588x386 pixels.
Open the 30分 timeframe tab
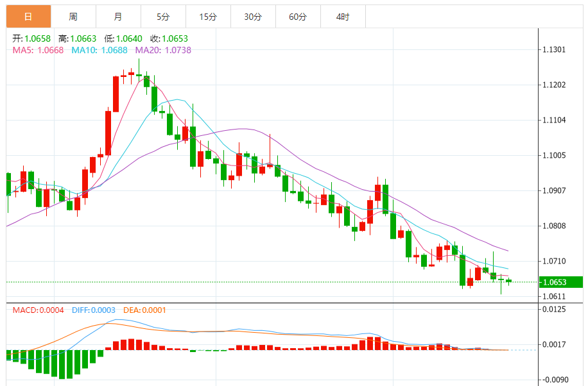point(253,17)
